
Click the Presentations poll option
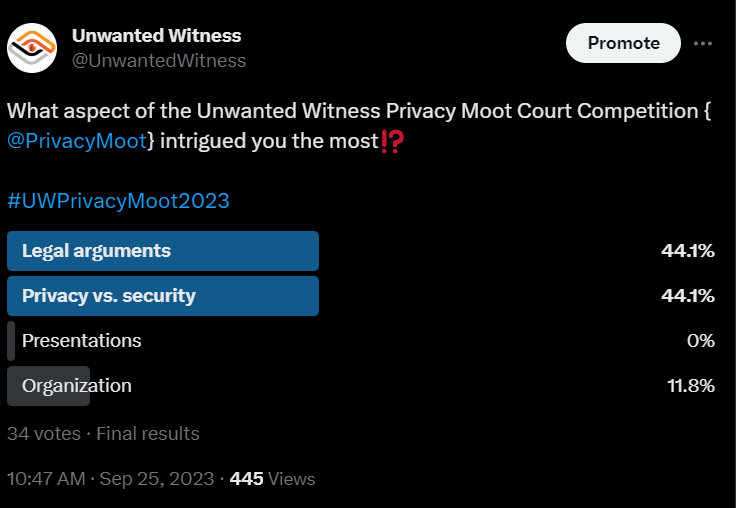tap(82, 341)
